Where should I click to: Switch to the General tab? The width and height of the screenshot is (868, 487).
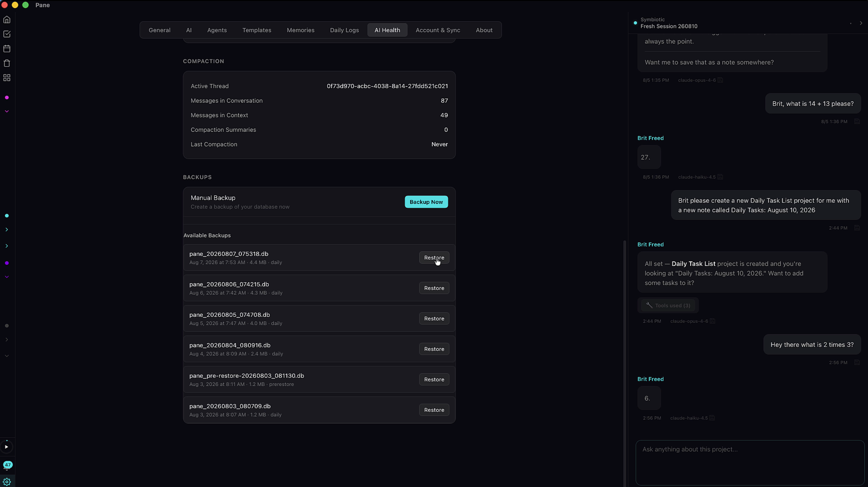coord(159,30)
